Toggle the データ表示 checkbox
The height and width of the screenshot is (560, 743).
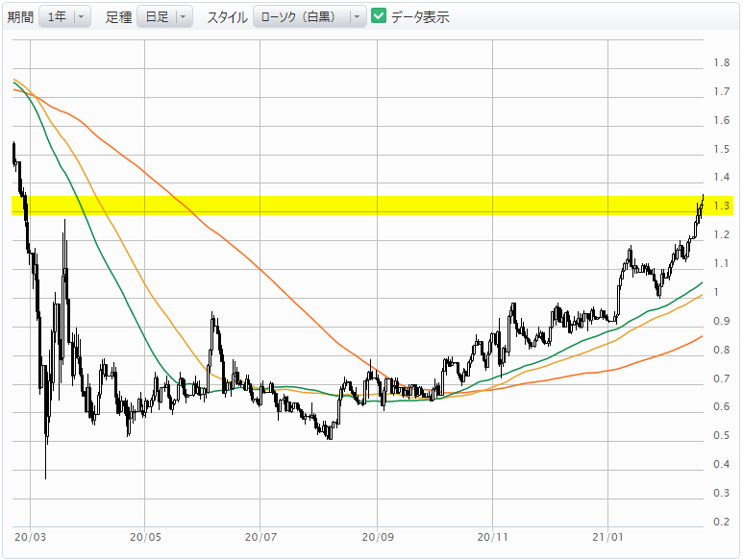(379, 15)
